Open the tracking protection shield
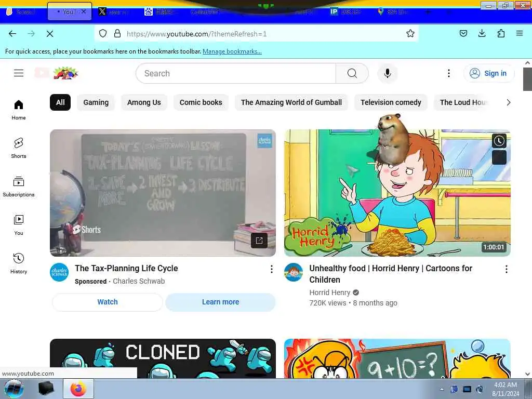The height and width of the screenshot is (399, 532). [x=103, y=33]
